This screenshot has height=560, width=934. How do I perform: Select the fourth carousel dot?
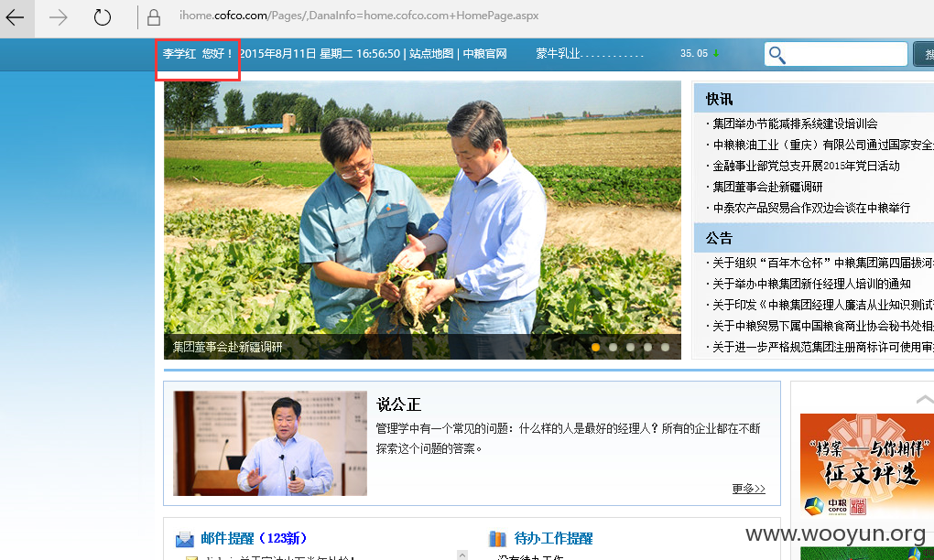click(x=647, y=347)
